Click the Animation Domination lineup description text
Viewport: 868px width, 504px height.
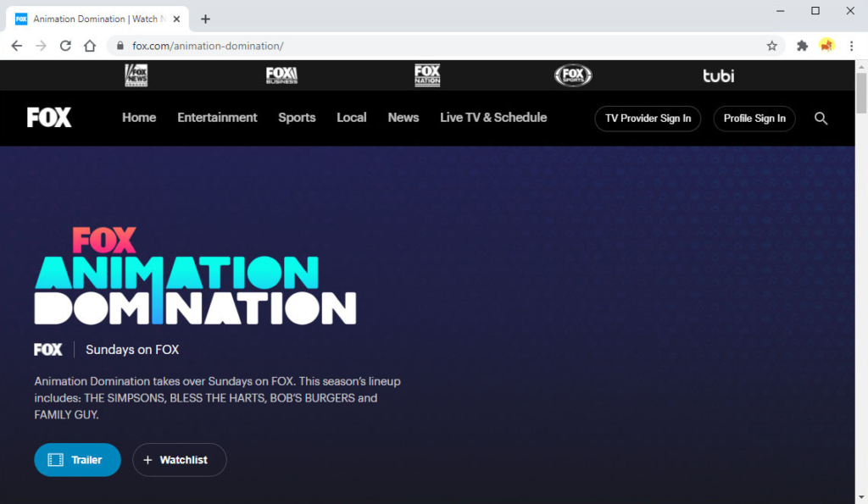point(218,398)
